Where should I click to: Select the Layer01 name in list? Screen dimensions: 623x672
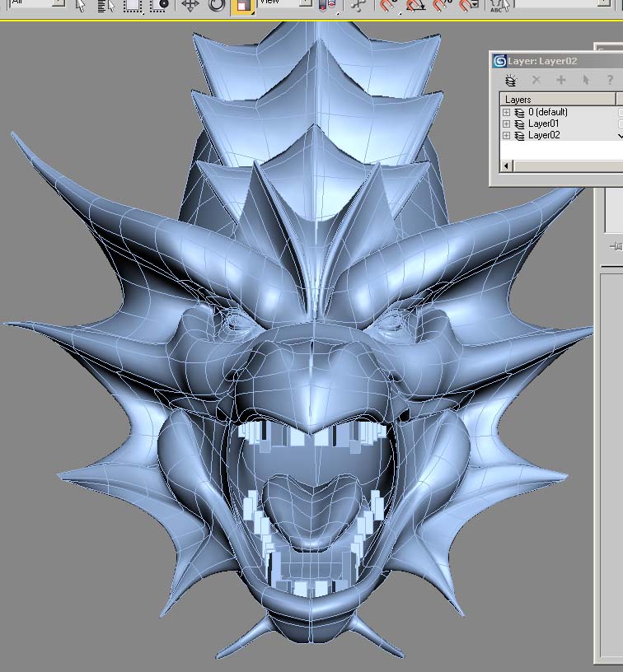544,124
